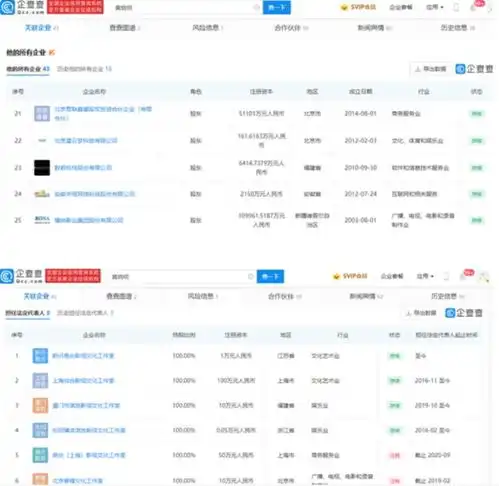Open the company name link in row 25
Screen dimensions: 499x486
coord(89,220)
